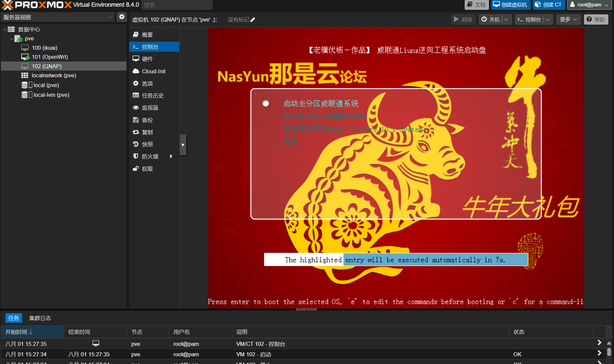Screen dimensions: 614x364
Task: Sort by 节点 column header
Action: [148, 332]
